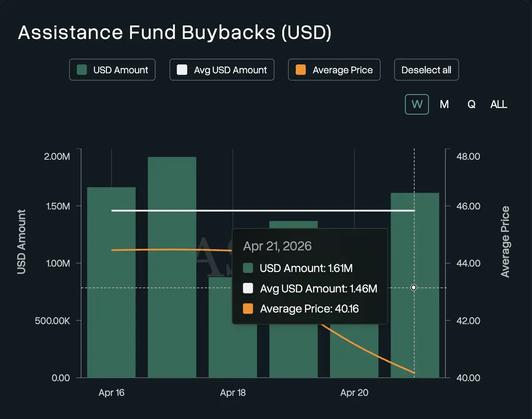Click the white average USD line
Screen dimensions: 532x419
[177, 210]
